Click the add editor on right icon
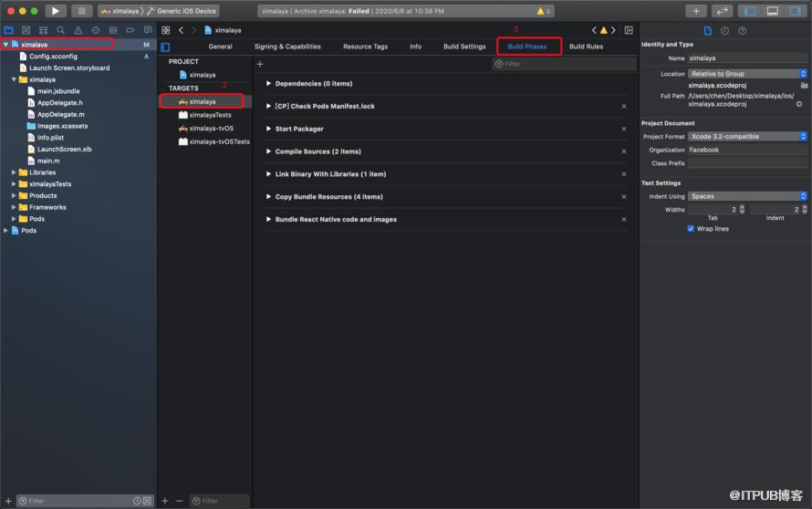This screenshot has width=812, height=509. 629,30
